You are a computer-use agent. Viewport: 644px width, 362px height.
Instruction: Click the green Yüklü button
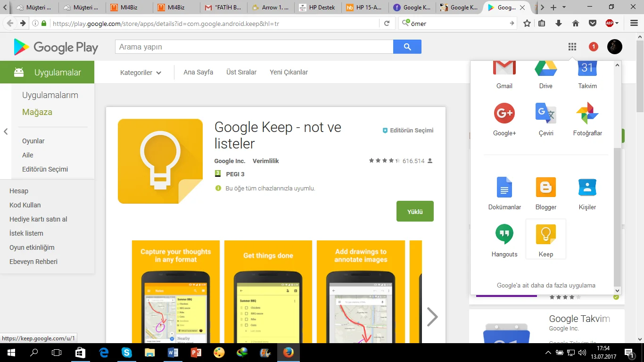(415, 212)
